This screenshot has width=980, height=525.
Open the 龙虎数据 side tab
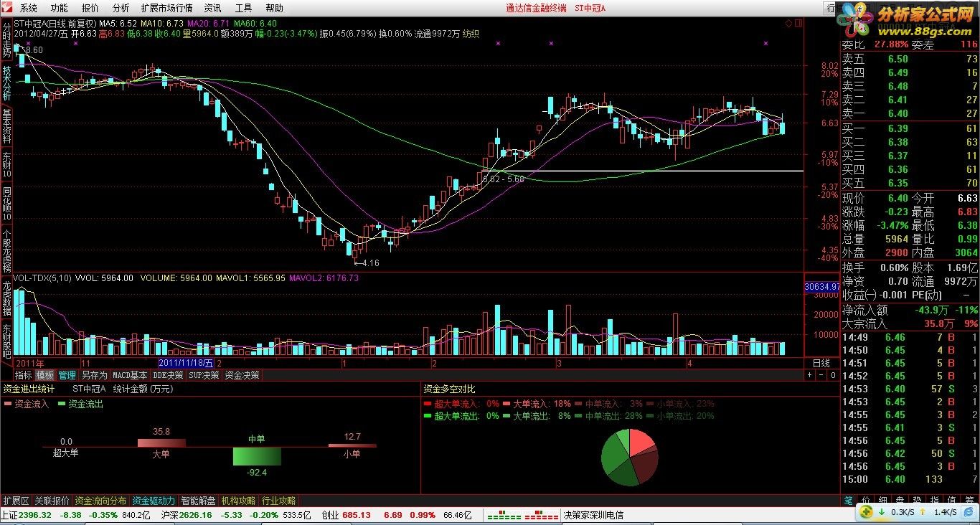click(x=6, y=298)
